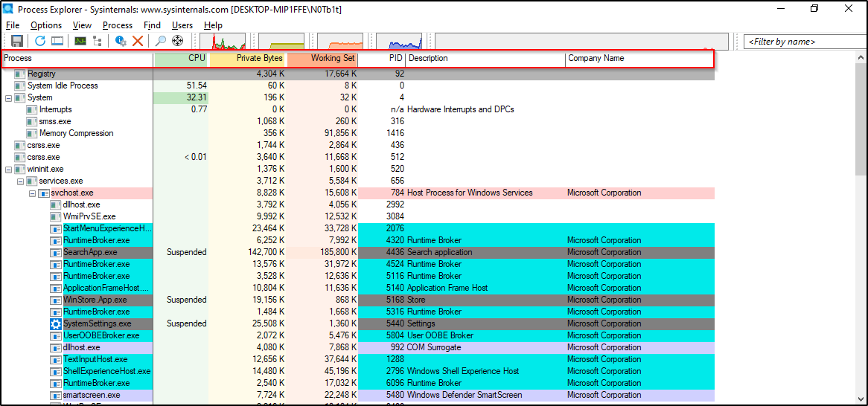Click the red X Kill Process icon
The image size is (868, 406).
[x=138, y=41]
